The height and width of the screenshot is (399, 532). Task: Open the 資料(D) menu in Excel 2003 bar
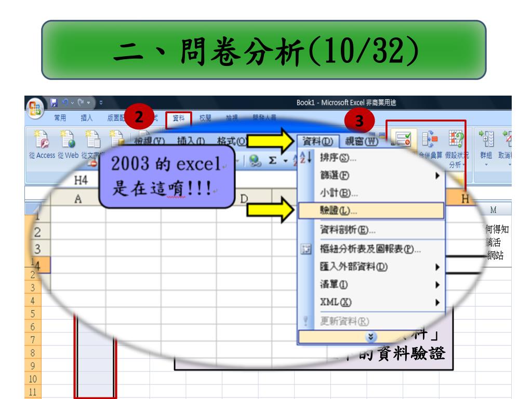coord(318,141)
